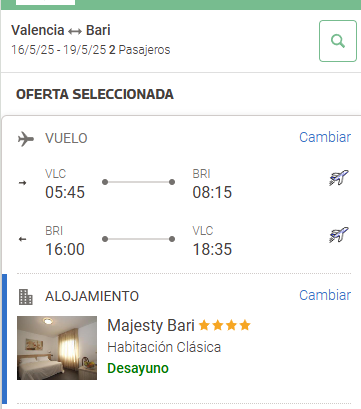Click the Habitación Clásica room type

pos(164,347)
